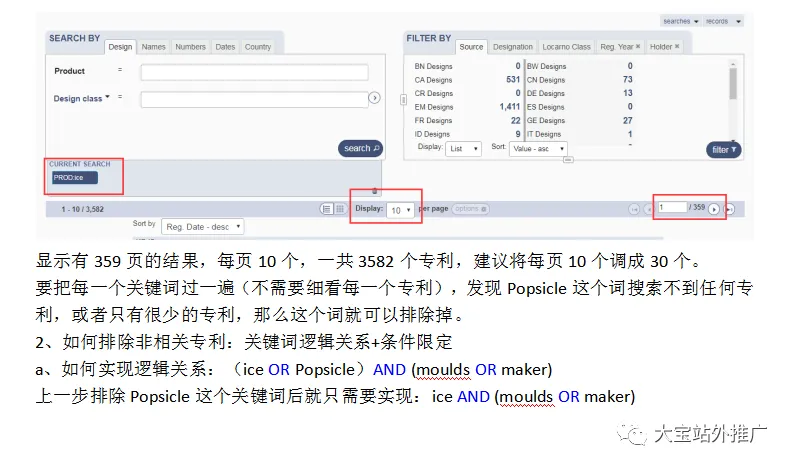Viewport: 793px width, 468px height.
Task: Remove the Reg. Year filter tab x
Action: click(x=638, y=46)
